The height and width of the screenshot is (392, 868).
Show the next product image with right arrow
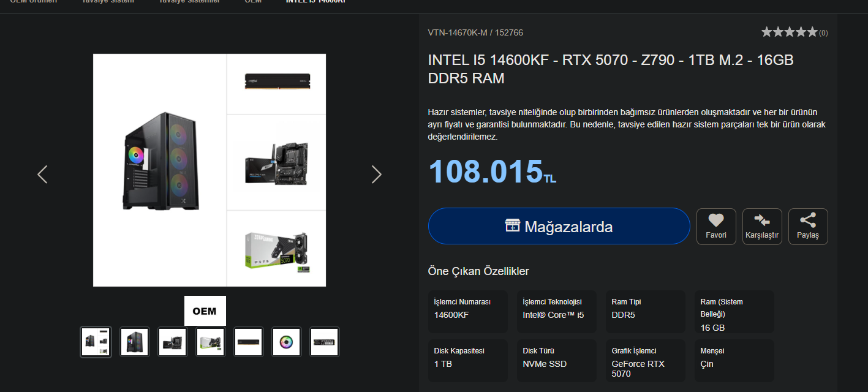pos(377,175)
